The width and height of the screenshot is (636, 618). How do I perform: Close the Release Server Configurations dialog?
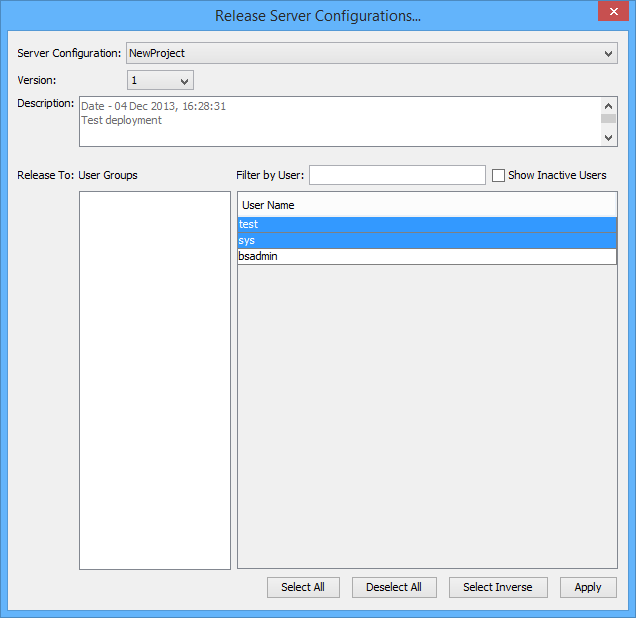[611, 12]
